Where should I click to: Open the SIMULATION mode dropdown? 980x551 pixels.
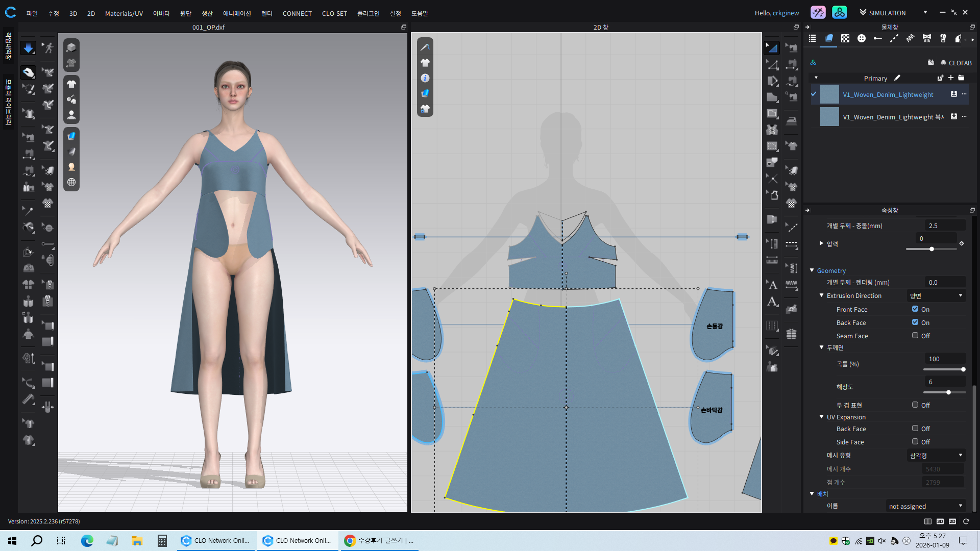(x=925, y=12)
